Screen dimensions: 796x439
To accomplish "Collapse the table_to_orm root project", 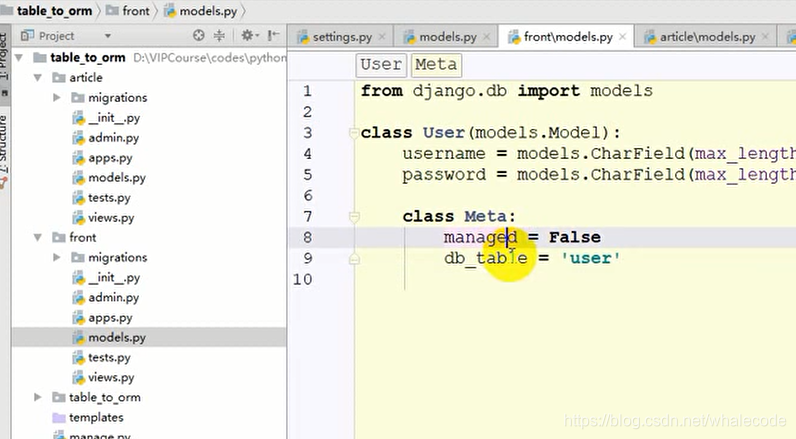I will 19,58.
